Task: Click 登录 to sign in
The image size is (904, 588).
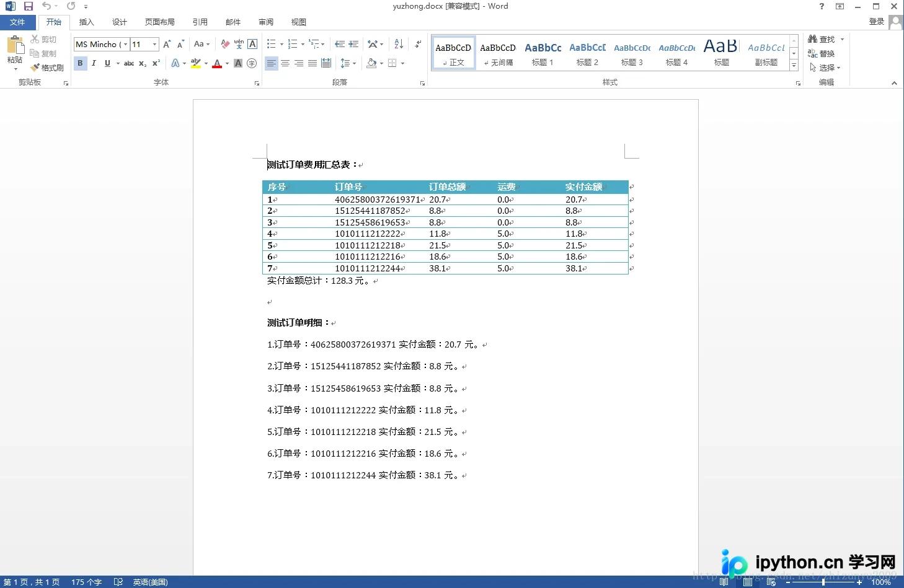Action: click(877, 22)
